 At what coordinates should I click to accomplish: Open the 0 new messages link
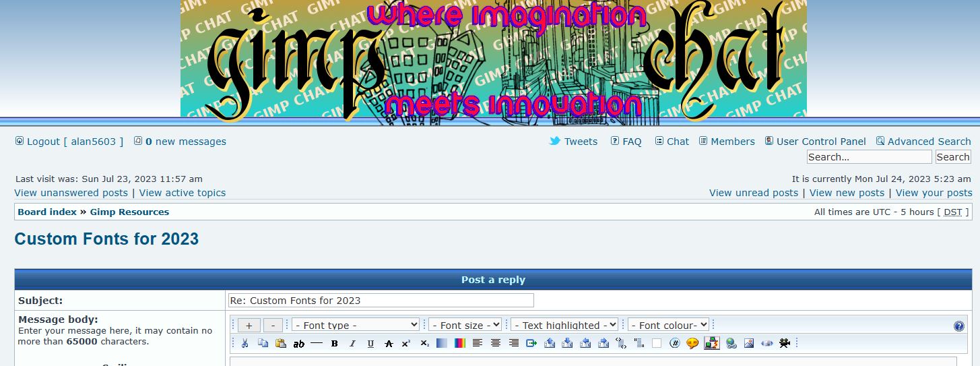(181, 142)
